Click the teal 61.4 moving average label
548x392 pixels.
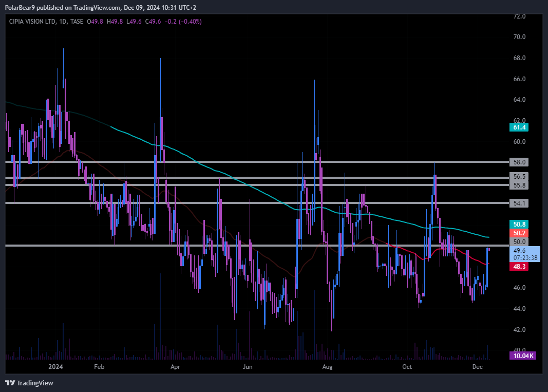click(520, 127)
